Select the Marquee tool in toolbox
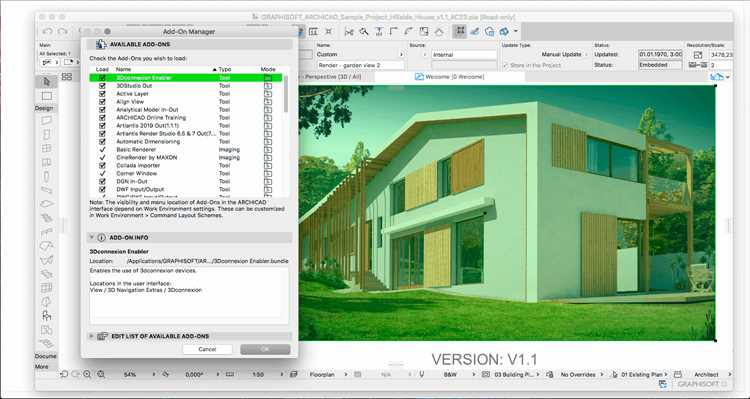Screen dimensions: 750x399 [x=46, y=96]
